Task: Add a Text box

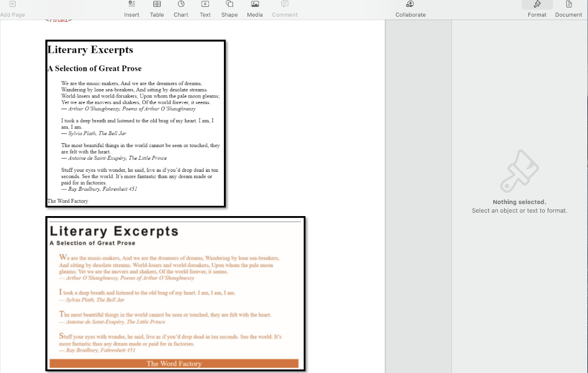Action: coord(205,9)
